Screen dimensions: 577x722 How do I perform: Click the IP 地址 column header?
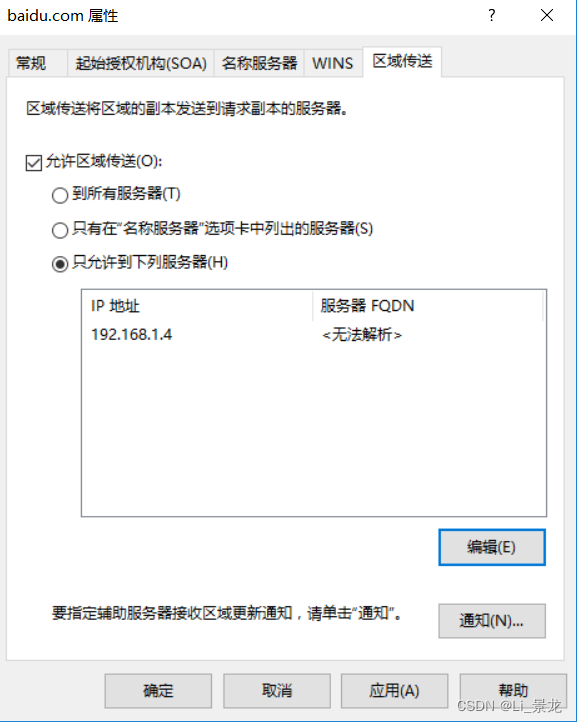pos(197,306)
